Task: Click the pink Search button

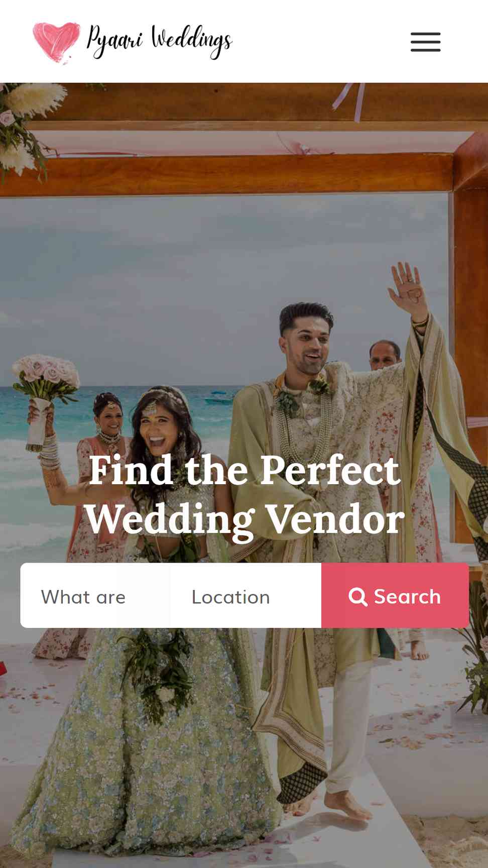Action: 395,596
